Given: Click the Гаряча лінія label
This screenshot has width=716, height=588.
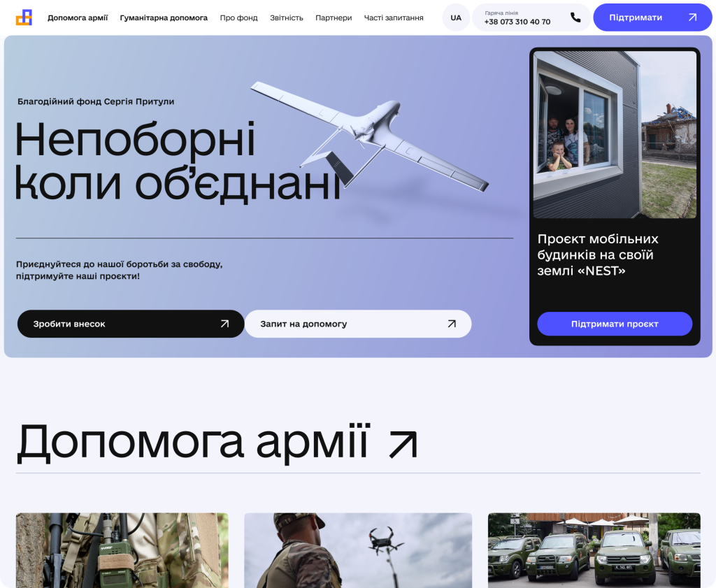Looking at the screenshot, I should pyautogui.click(x=501, y=13).
